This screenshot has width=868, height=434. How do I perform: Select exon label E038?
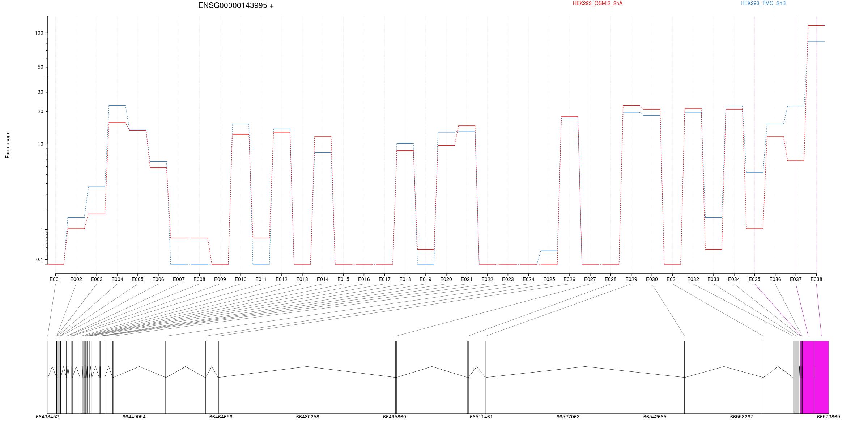[x=816, y=279]
